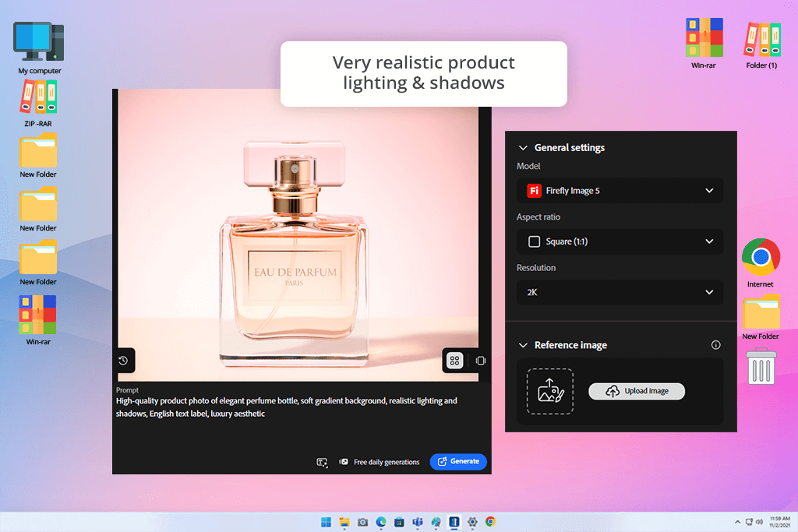The width and height of the screenshot is (798, 532).
Task: Select the Win-rar icon on left side
Action: pyautogui.click(x=38, y=320)
